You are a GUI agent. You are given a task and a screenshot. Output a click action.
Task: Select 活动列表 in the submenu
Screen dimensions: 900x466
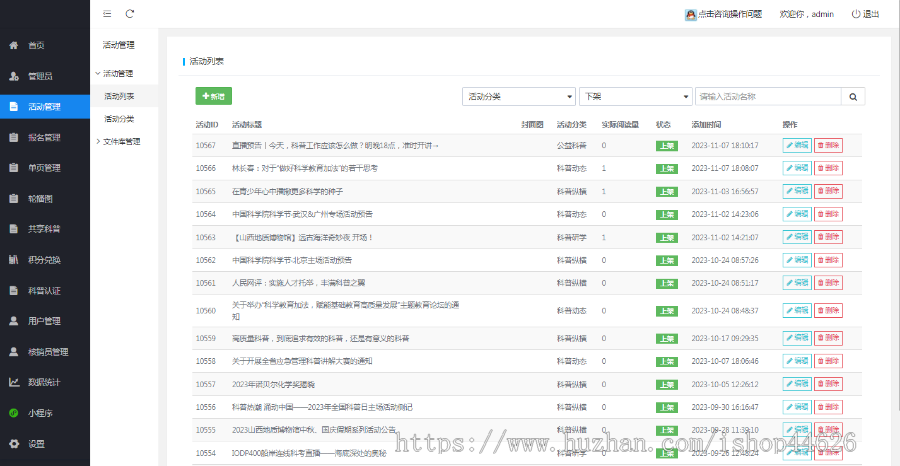click(x=119, y=96)
